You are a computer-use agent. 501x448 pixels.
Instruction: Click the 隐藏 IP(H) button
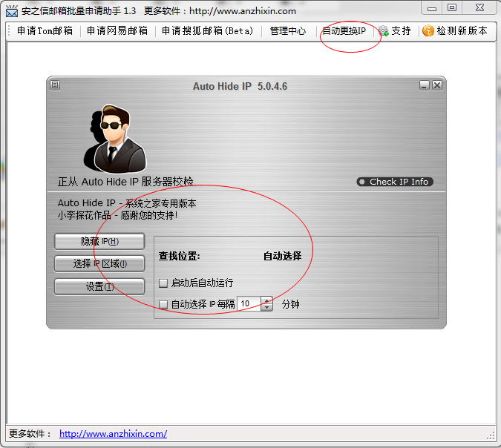(99, 241)
